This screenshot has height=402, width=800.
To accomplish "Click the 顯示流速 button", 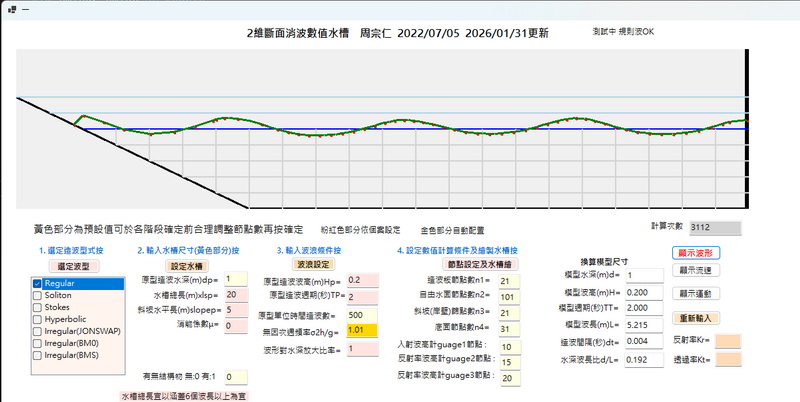I will tap(698, 270).
